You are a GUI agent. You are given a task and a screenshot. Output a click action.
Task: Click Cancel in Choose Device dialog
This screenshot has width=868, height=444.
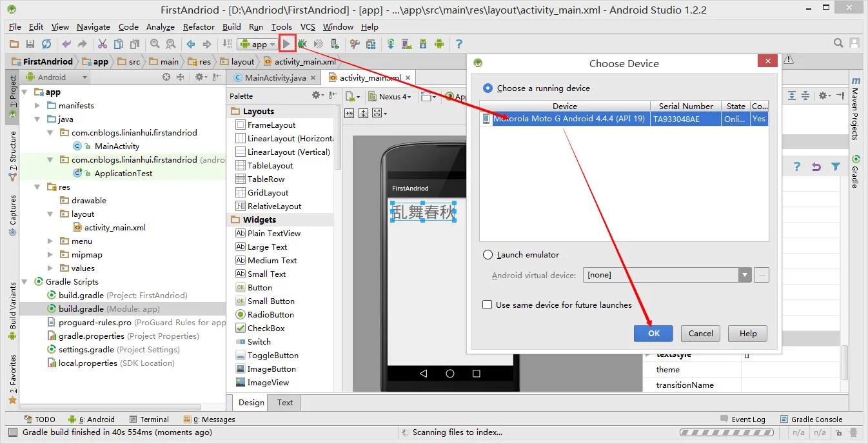pyautogui.click(x=701, y=333)
